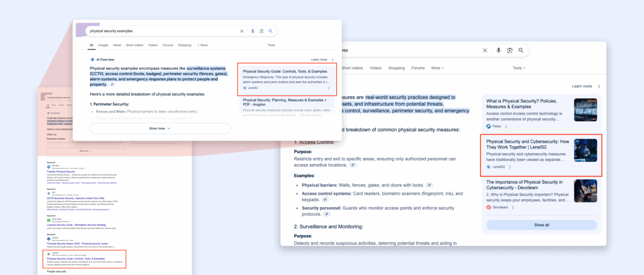
Task: Select the News search tab
Action: (x=117, y=45)
